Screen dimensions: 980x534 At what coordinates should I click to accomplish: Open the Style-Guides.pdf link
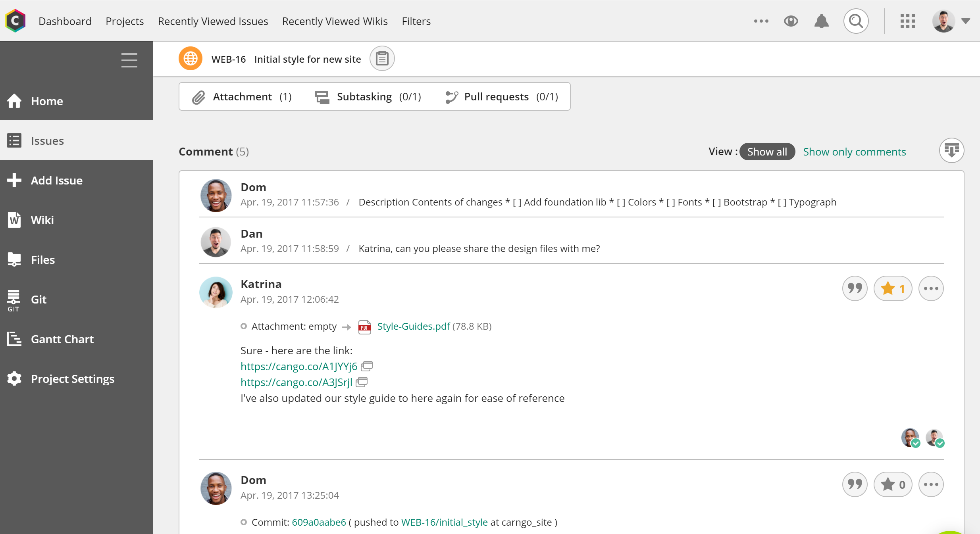[413, 326]
